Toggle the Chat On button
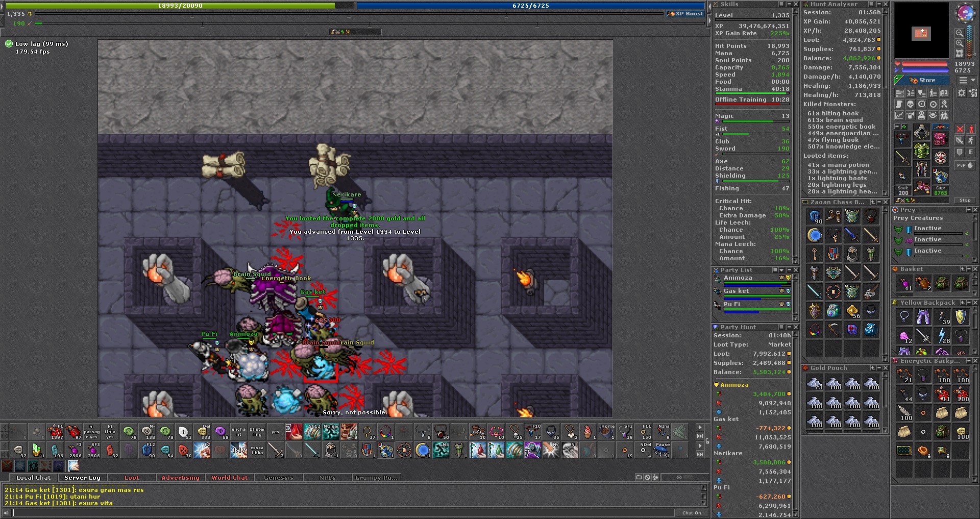Screen dimensions: 980x519 (x=692, y=513)
